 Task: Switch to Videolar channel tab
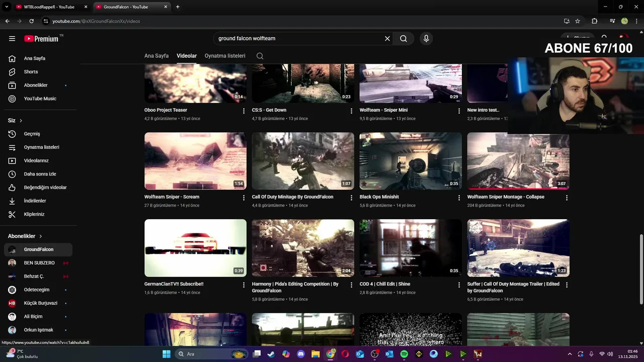coord(187,56)
